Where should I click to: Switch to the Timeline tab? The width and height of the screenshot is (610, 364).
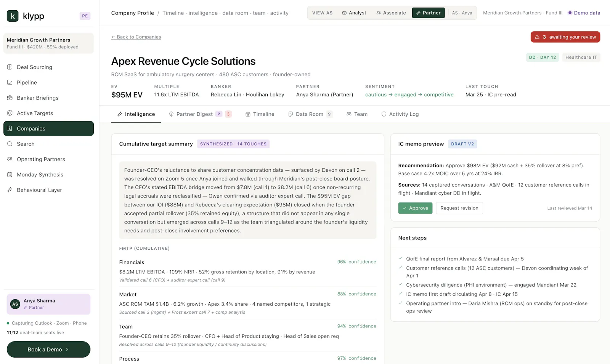(260, 114)
